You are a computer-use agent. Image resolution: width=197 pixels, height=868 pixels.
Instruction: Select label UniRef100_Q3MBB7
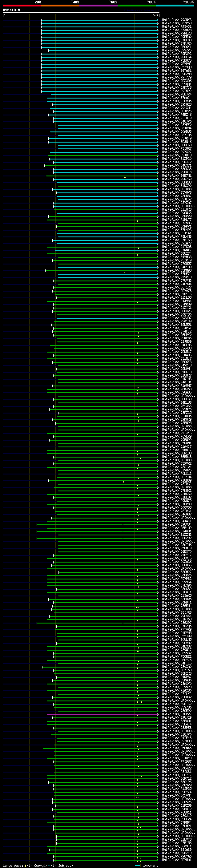[x=176, y=196]
